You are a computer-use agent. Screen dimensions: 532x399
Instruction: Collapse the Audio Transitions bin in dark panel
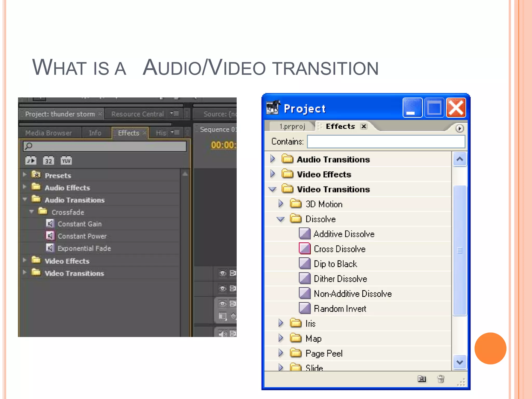25,199
